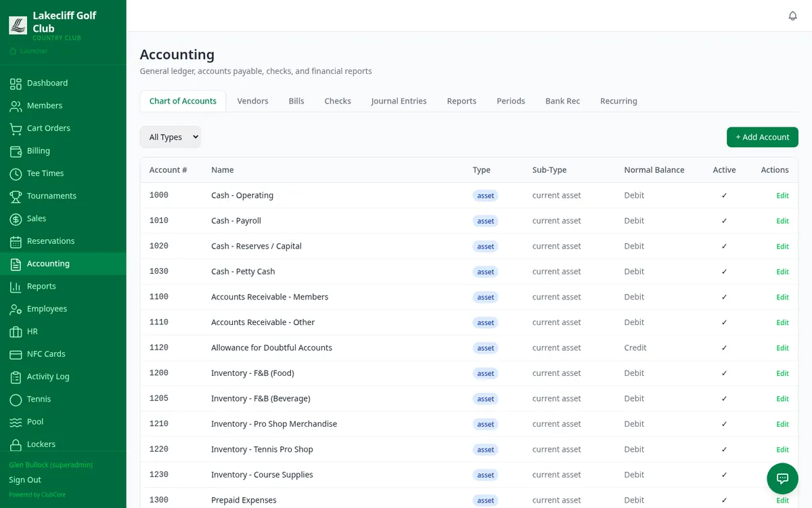Click account number 1110
This screenshot has width=812, height=508.
tap(159, 322)
